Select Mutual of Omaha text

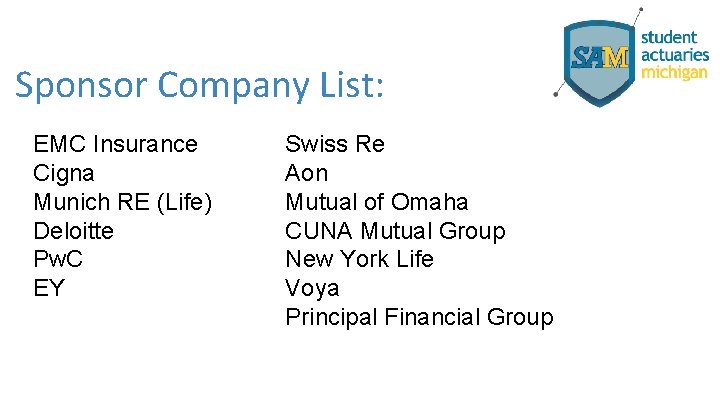(x=377, y=202)
